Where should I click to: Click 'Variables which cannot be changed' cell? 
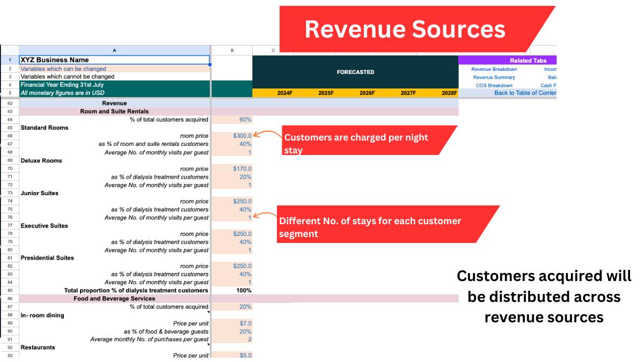coord(114,77)
